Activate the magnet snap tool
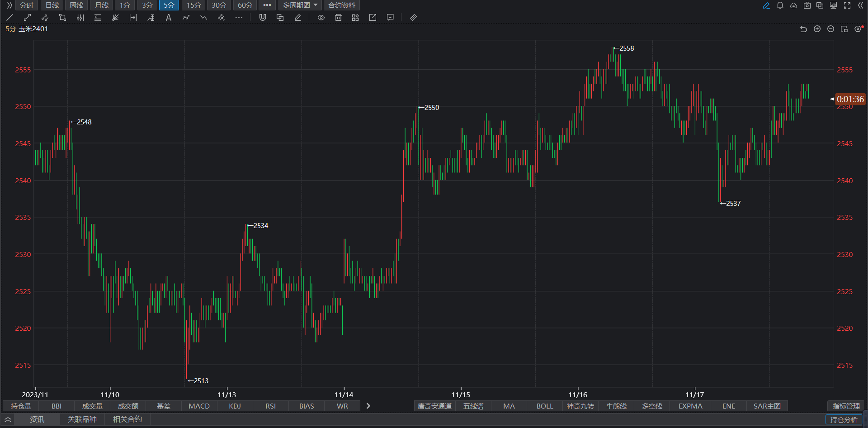Screen dimensions: 868x428 pos(263,18)
